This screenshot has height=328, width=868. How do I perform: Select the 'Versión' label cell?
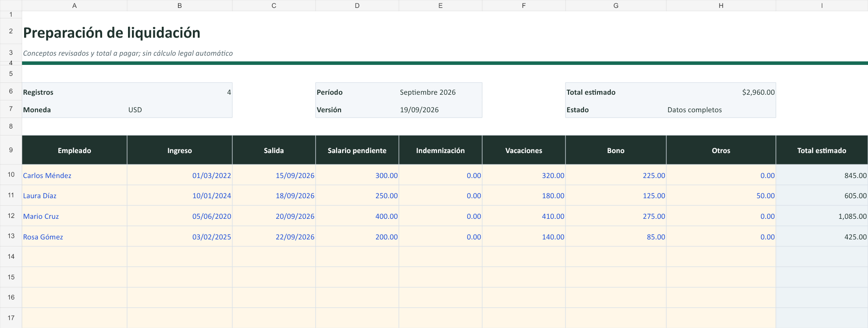coord(357,110)
